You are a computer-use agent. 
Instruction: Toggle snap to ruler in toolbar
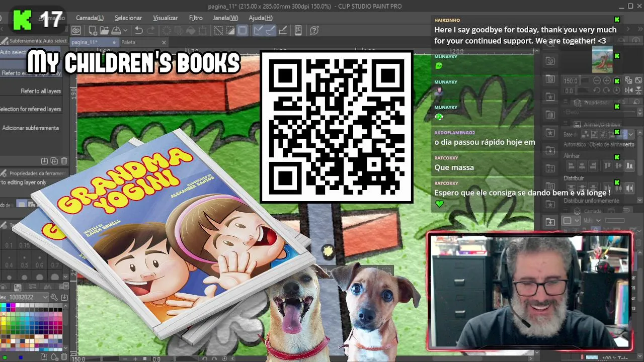pyautogui.click(x=258, y=31)
